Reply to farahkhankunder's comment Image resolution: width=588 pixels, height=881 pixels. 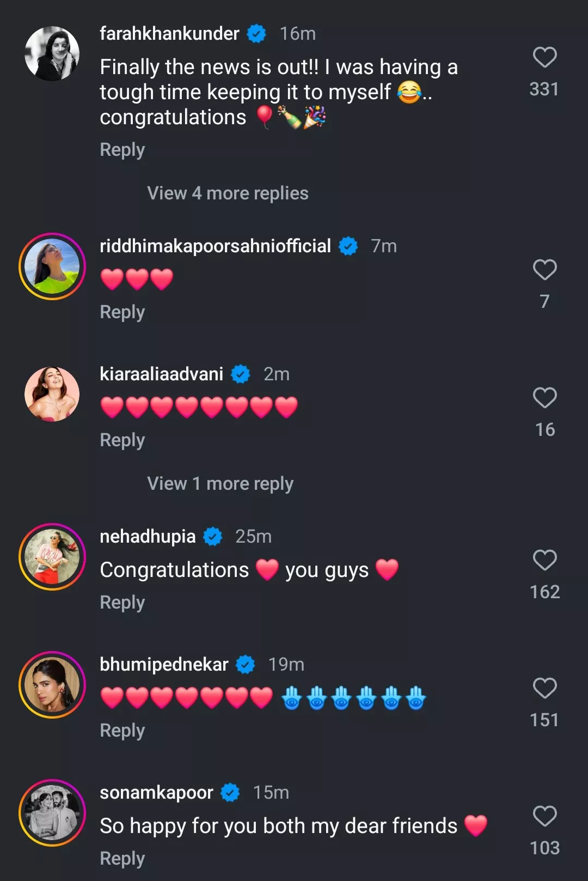point(122,150)
